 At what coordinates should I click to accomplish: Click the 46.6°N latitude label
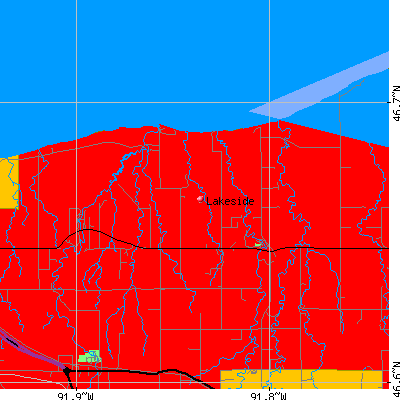[396, 379]
